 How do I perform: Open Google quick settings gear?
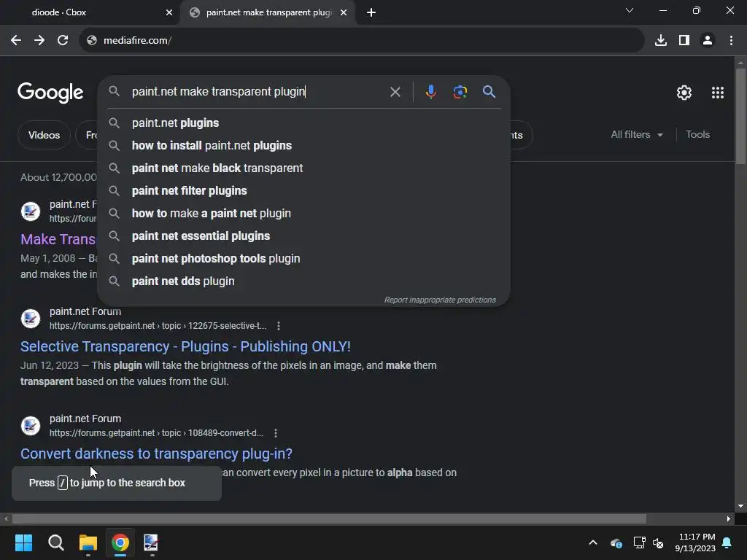point(684,93)
